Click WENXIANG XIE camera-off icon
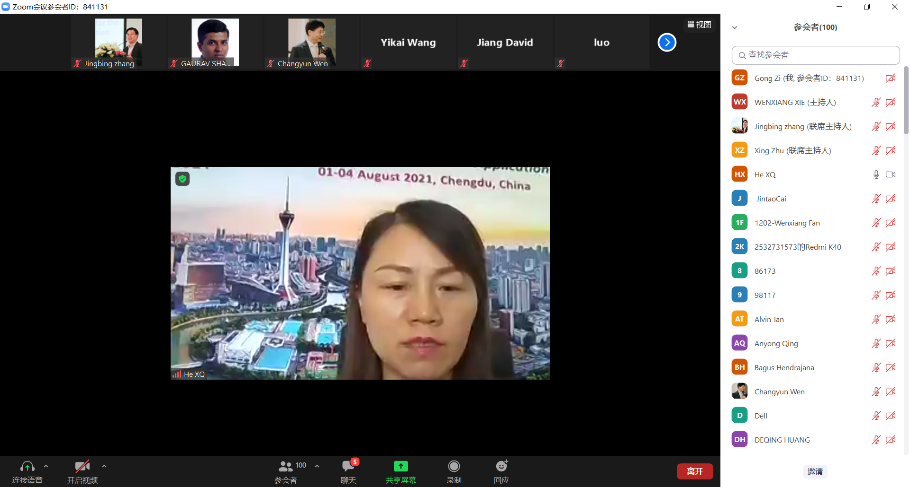The image size is (910, 487). tap(890, 103)
